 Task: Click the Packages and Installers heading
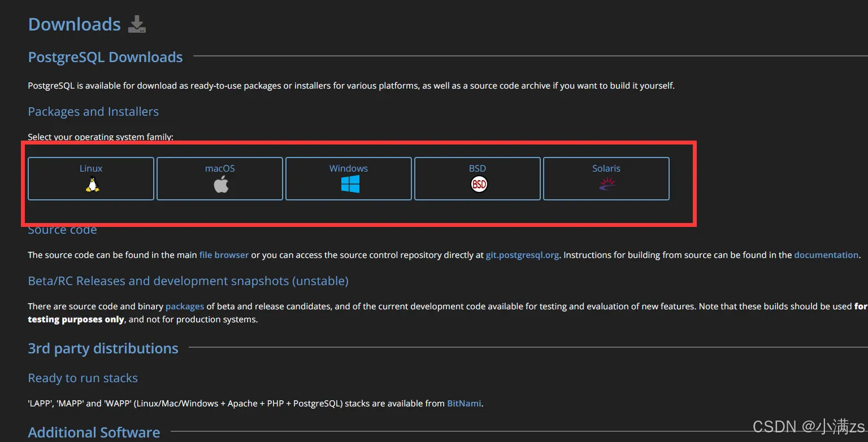tap(93, 112)
